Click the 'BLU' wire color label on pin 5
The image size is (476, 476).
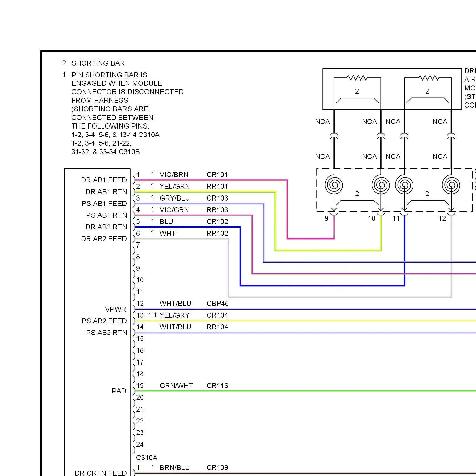pyautogui.click(x=166, y=221)
